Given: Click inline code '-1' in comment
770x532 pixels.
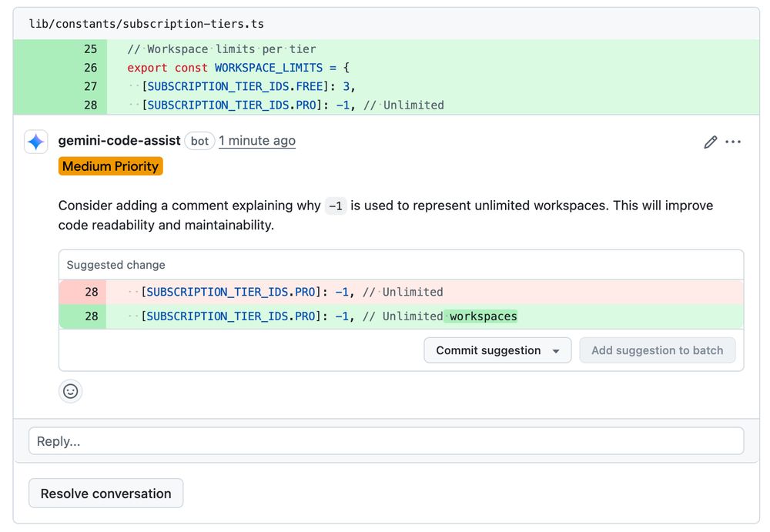Looking at the screenshot, I should pos(336,206).
